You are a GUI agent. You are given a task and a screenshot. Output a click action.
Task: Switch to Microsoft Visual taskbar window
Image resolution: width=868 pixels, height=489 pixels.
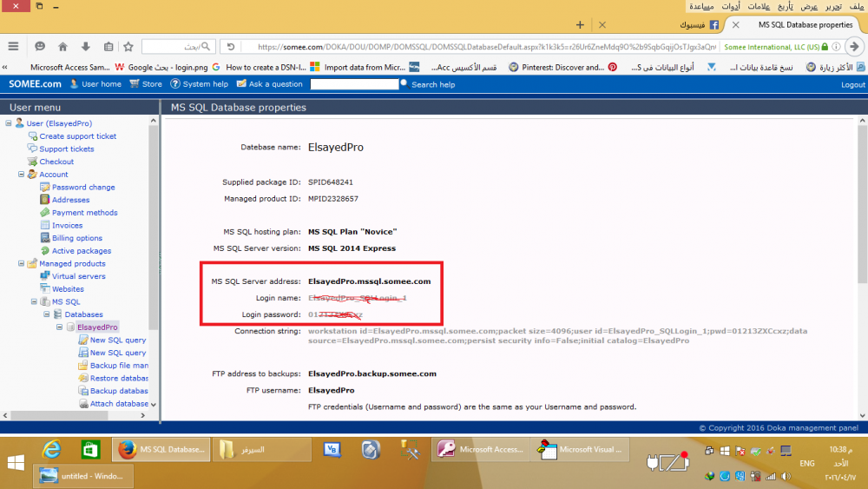tap(580, 449)
